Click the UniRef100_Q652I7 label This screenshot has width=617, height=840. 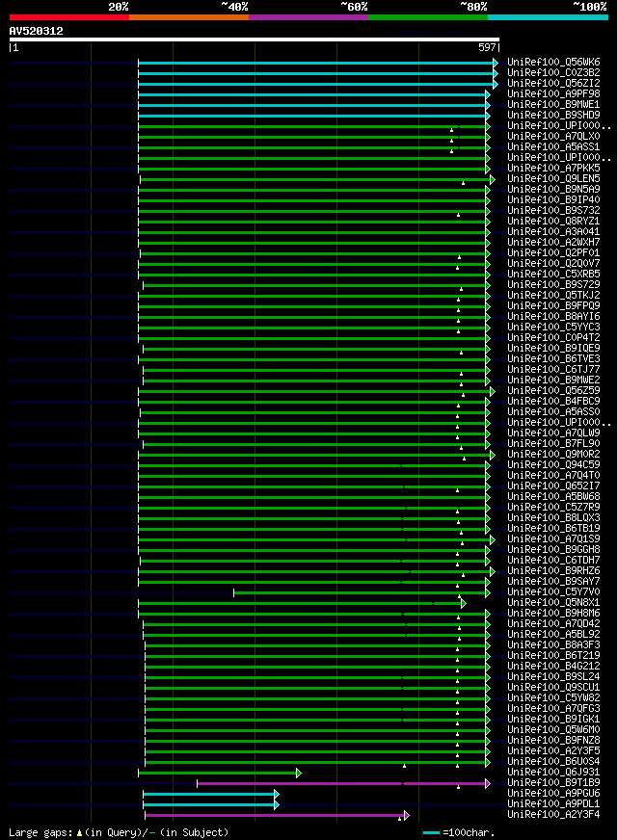(x=553, y=486)
